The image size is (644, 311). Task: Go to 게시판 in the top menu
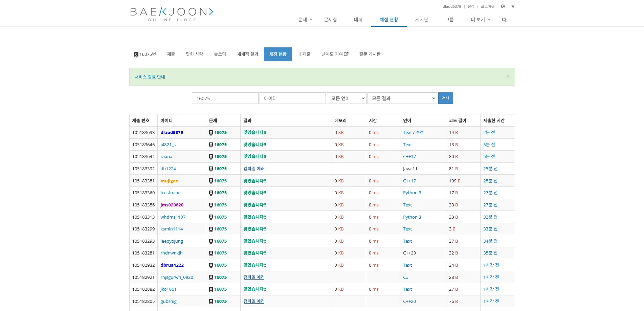[x=421, y=20]
